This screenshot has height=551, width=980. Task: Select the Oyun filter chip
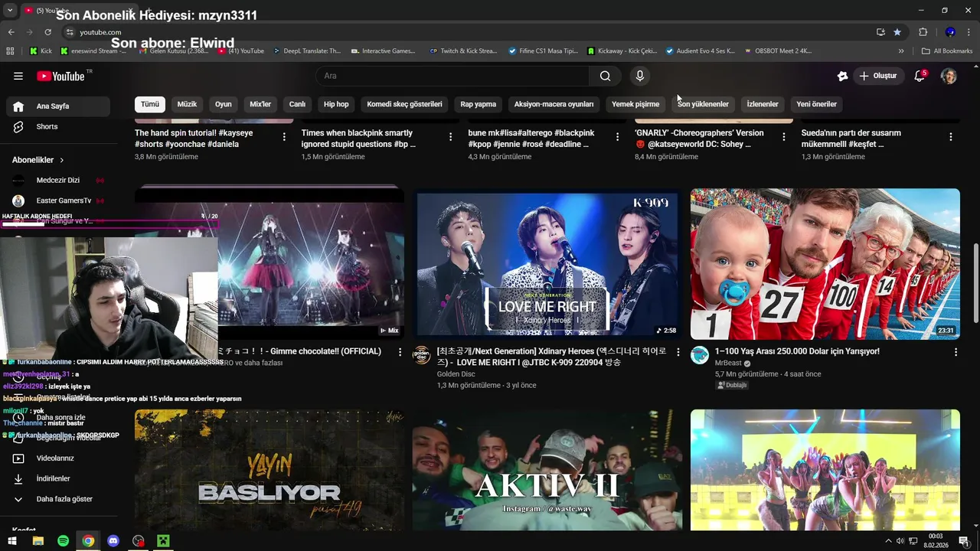click(223, 104)
